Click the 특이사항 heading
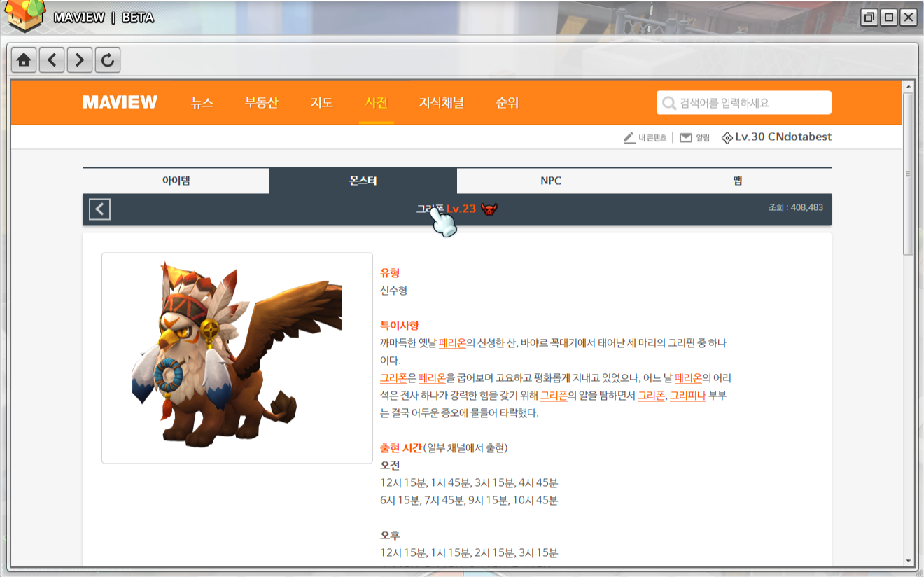The image size is (924, 577). (x=400, y=326)
